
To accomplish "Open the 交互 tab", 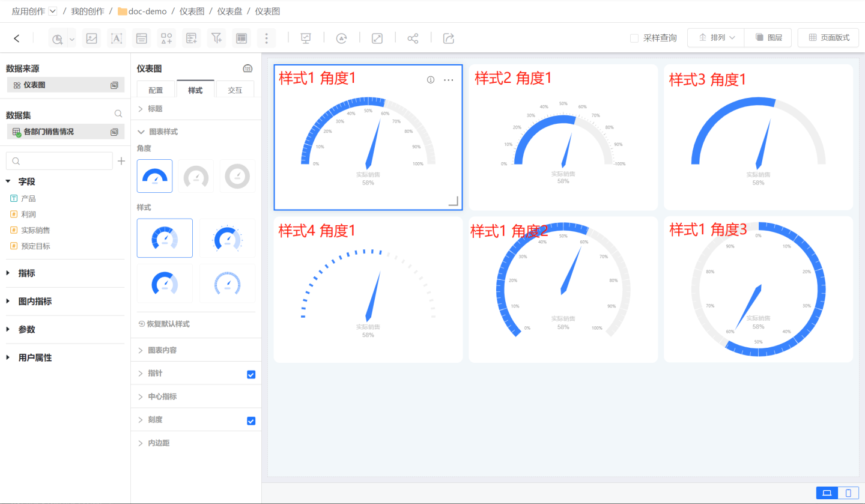I will pos(235,90).
